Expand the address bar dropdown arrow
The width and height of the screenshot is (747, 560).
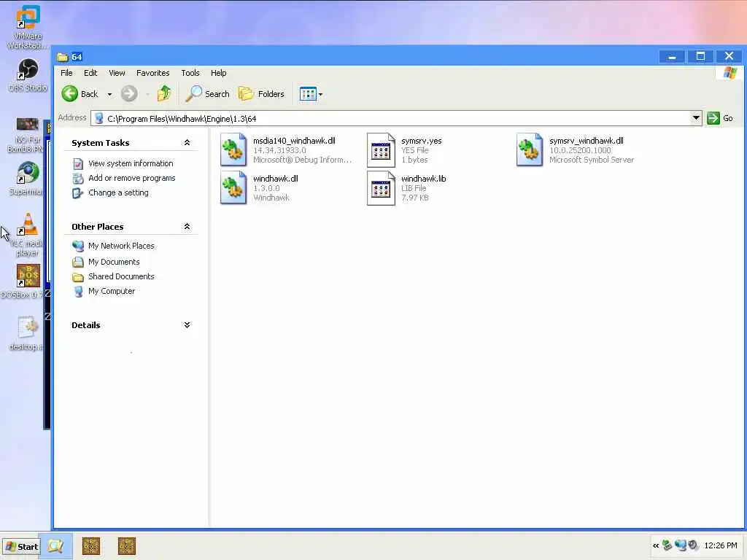point(696,118)
